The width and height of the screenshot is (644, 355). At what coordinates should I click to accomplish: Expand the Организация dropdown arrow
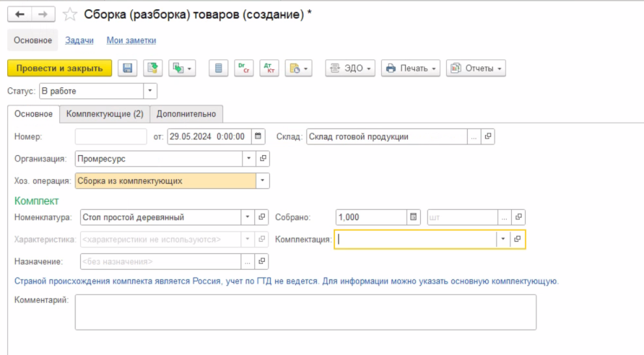(248, 159)
